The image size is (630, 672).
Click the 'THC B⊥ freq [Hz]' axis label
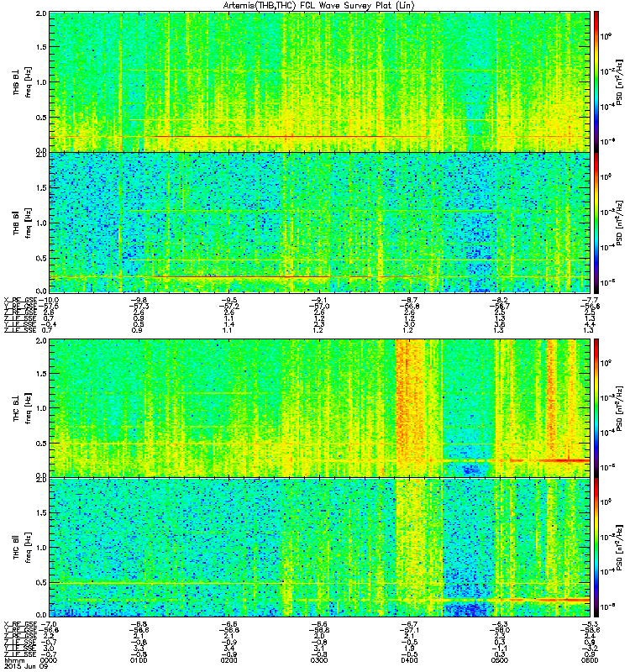tap(22, 408)
